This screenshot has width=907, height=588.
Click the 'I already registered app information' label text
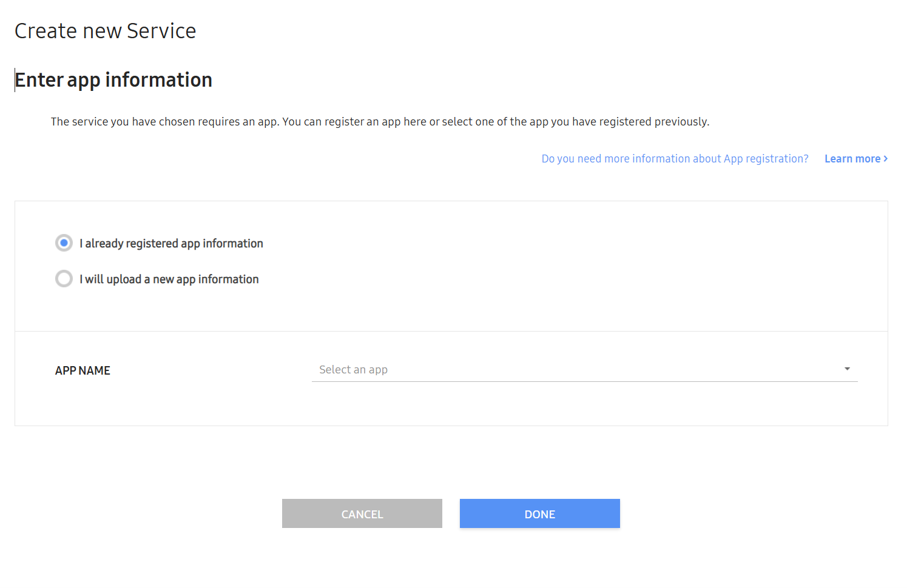[x=171, y=244]
